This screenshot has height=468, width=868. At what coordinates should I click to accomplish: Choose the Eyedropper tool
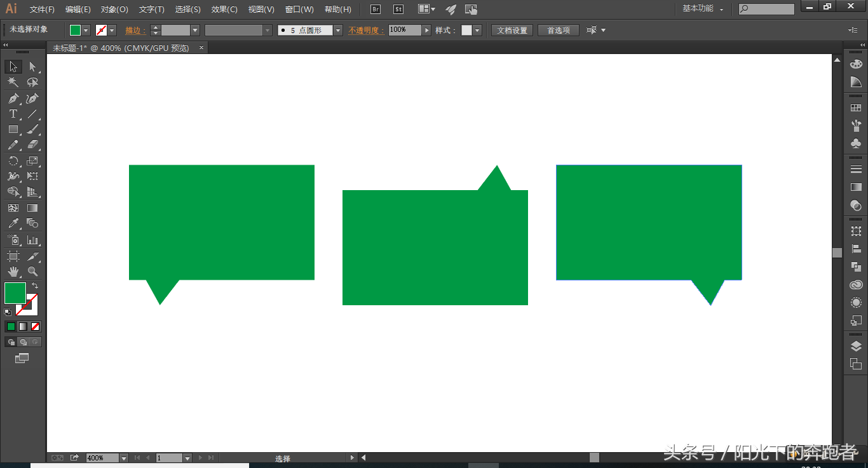[x=13, y=224]
